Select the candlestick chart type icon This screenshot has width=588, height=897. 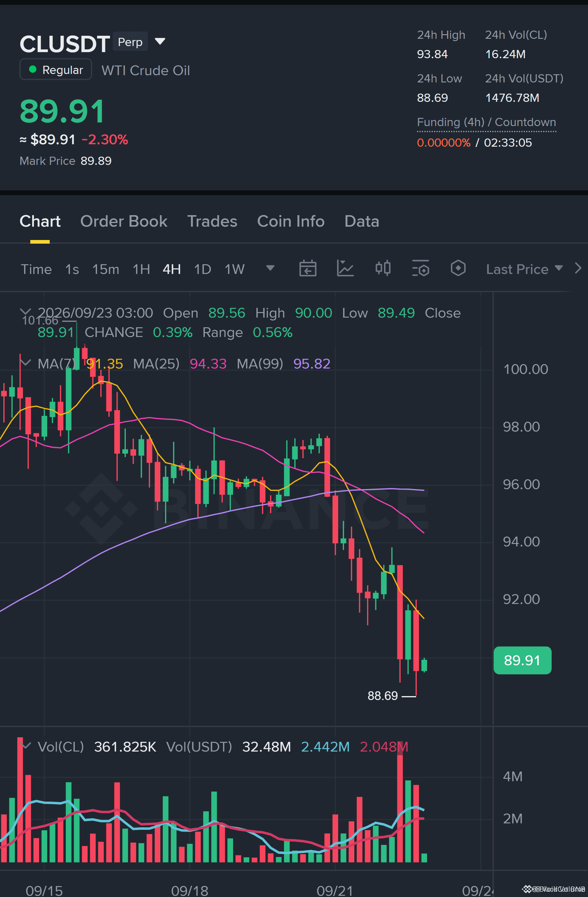coord(383,268)
